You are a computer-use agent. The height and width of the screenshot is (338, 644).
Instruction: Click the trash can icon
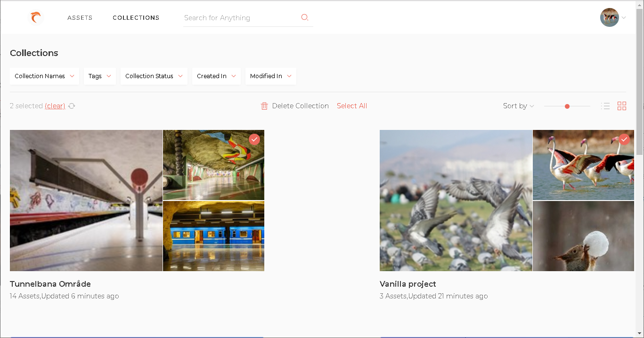point(264,106)
